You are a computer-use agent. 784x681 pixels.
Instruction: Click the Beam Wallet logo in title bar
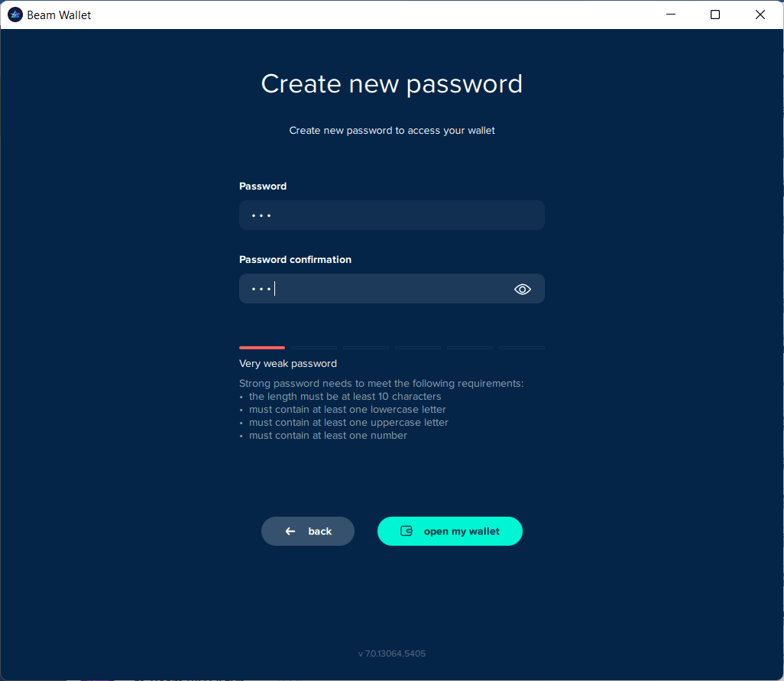coord(15,15)
